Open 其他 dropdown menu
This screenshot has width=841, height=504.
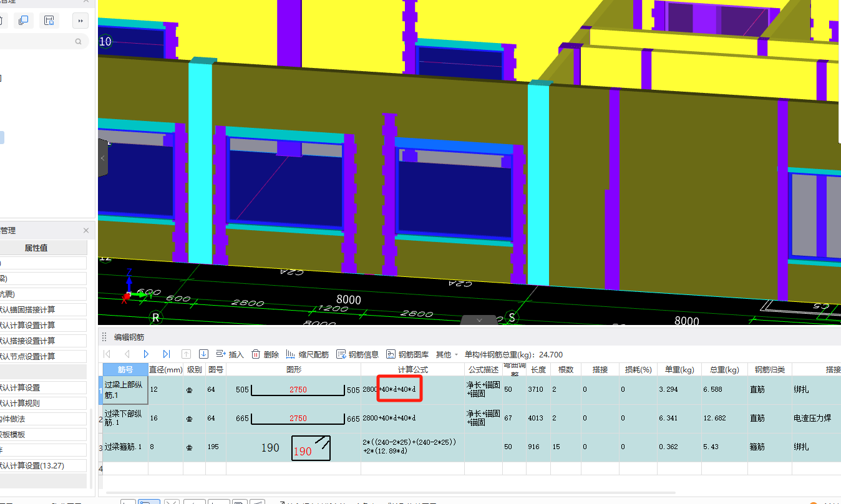[x=447, y=354]
